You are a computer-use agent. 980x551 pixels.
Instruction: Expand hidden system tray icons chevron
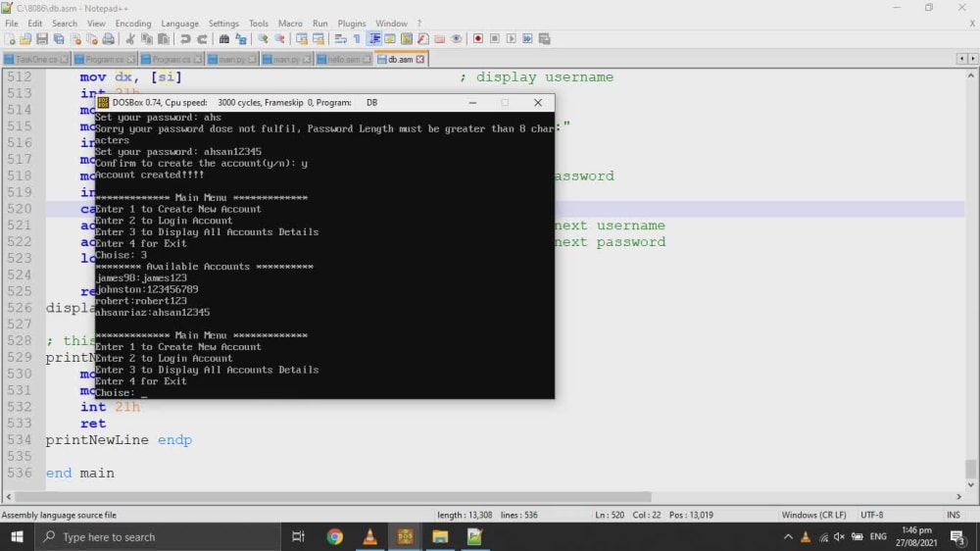coord(788,536)
